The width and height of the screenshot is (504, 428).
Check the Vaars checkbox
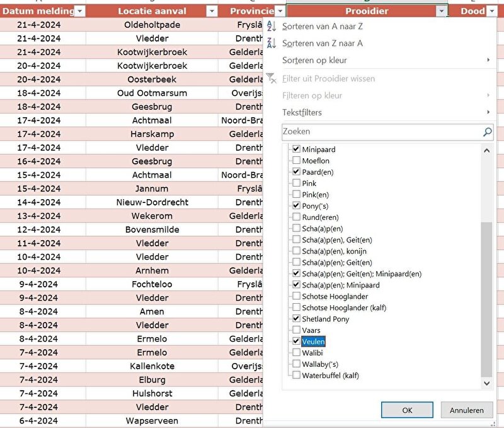[x=296, y=330]
